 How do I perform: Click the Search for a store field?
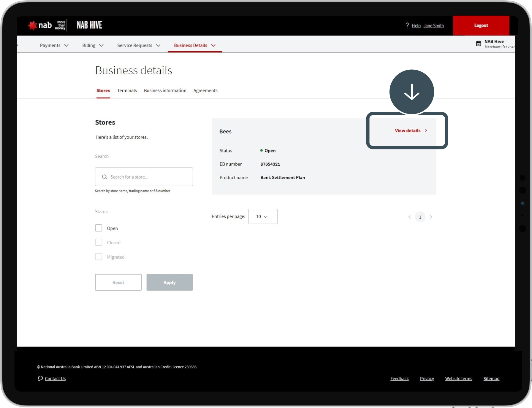point(148,177)
